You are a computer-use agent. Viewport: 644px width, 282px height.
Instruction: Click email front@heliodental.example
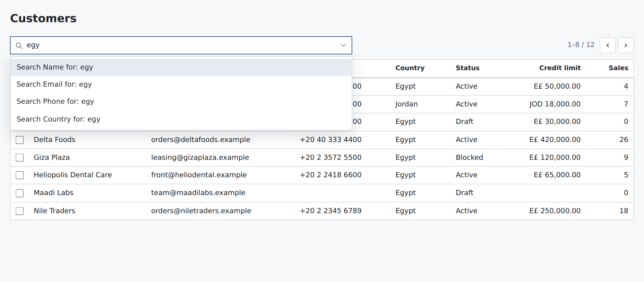199,175
